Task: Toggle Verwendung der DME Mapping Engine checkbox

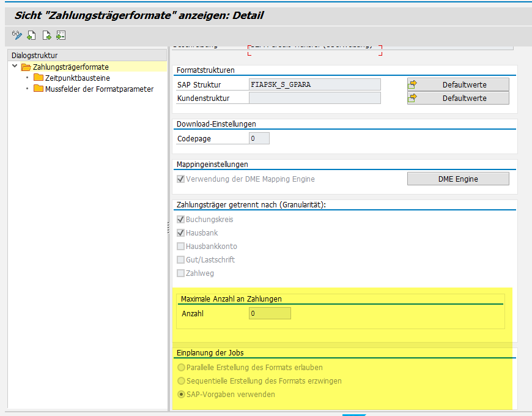Action: click(180, 179)
